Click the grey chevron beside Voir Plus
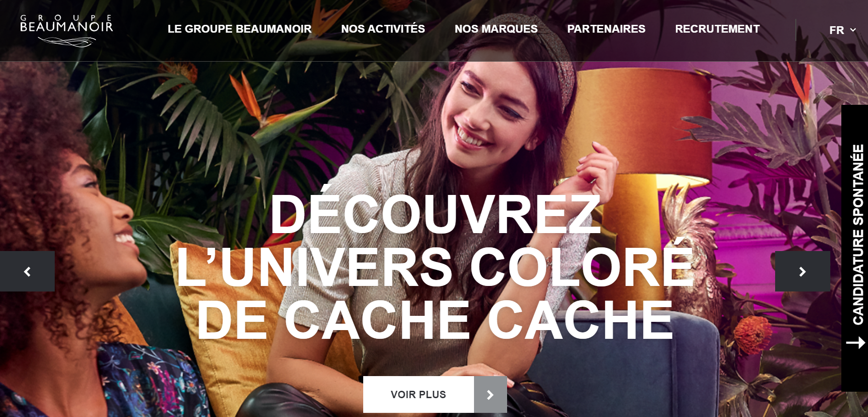 (x=490, y=394)
